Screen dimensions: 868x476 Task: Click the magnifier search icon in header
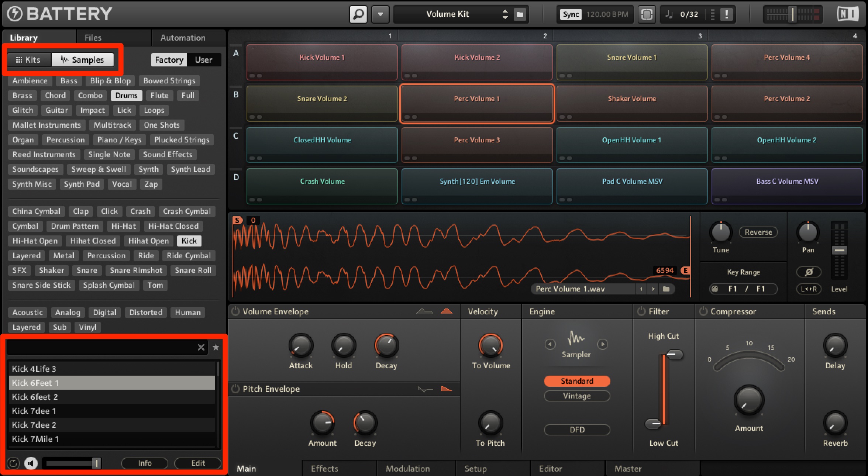coord(358,14)
